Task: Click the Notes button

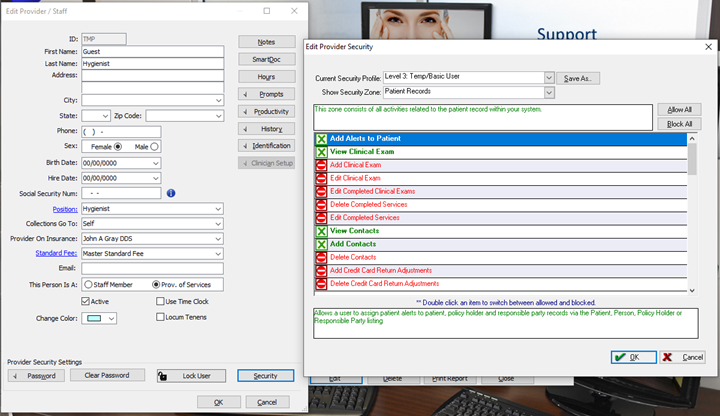Action: (266, 42)
